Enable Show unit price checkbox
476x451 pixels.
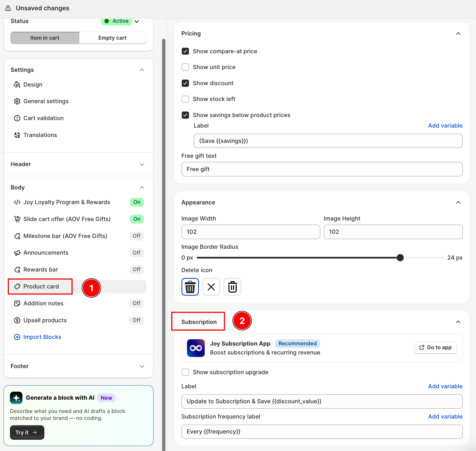(185, 67)
